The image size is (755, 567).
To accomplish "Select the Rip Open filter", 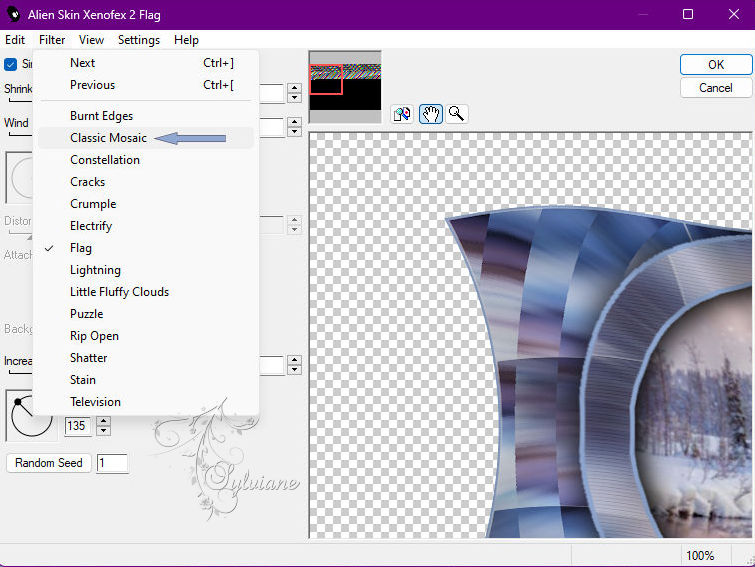I will coord(146,336).
